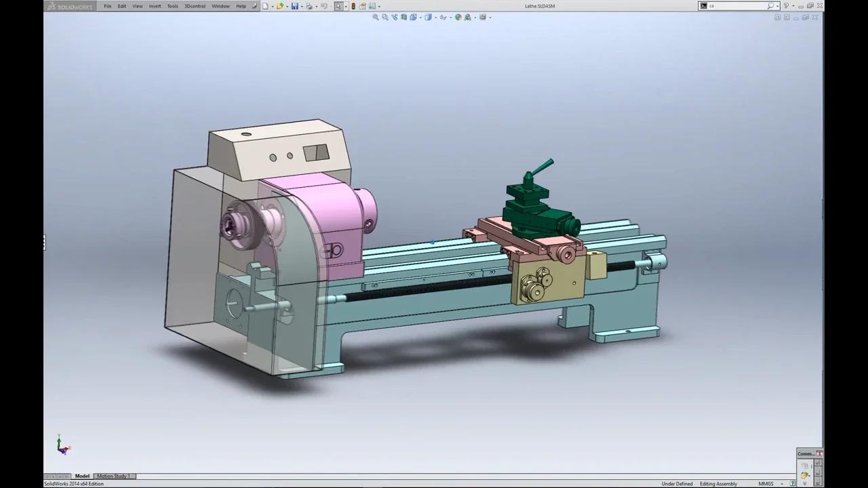
Task: Select the Model tab
Action: click(x=82, y=476)
